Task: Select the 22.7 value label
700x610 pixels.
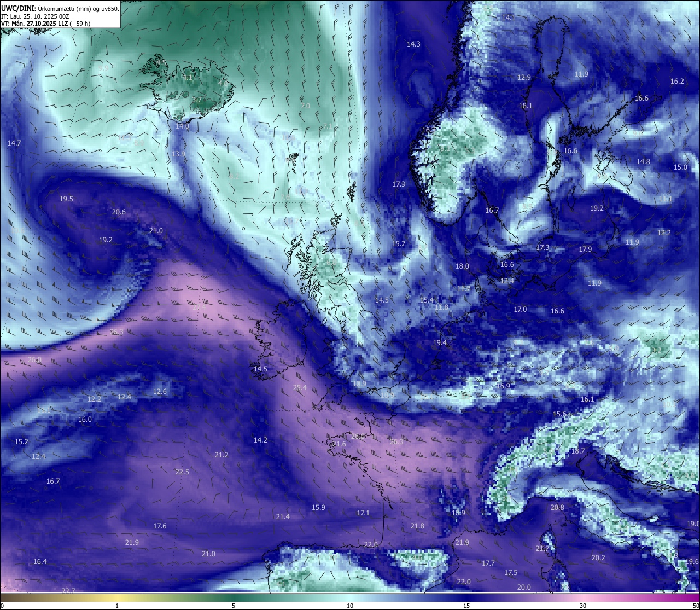Action: pos(68,591)
